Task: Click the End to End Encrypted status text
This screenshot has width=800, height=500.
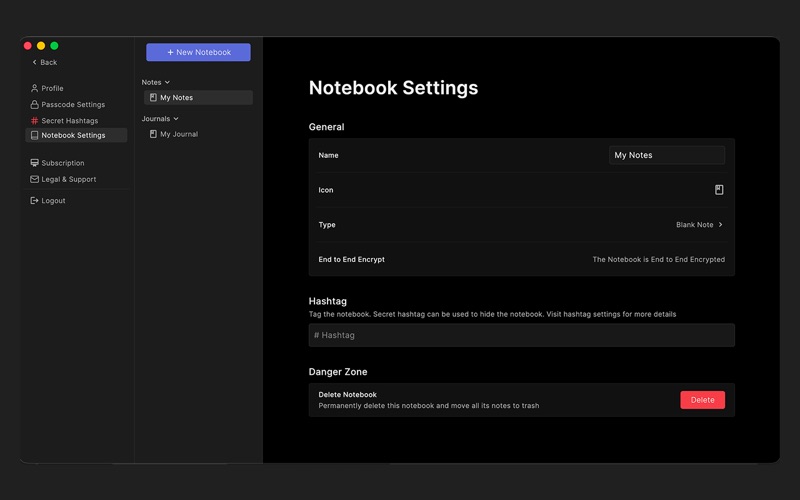Action: pos(658,259)
